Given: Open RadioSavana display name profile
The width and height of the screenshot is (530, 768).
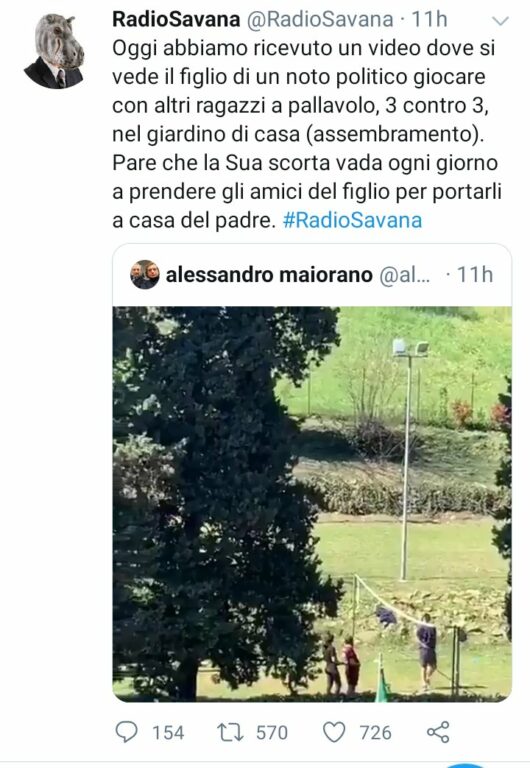Looking at the screenshot, I should [176, 20].
